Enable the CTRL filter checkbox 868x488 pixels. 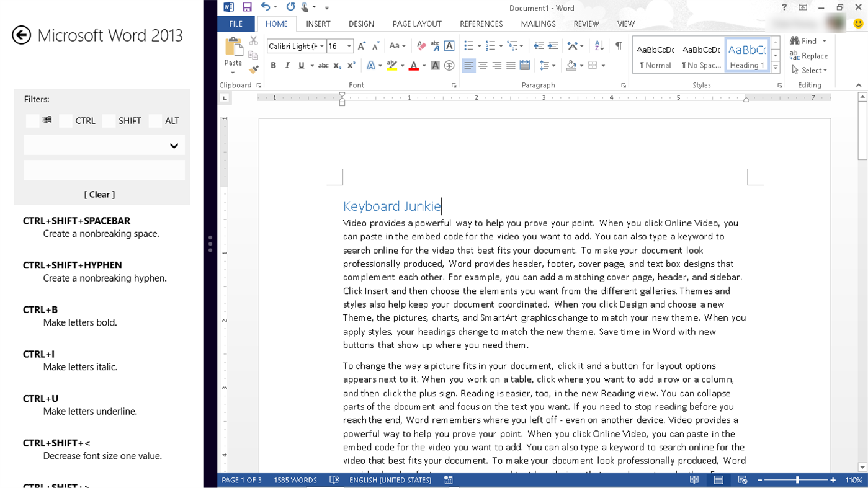[65, 120]
